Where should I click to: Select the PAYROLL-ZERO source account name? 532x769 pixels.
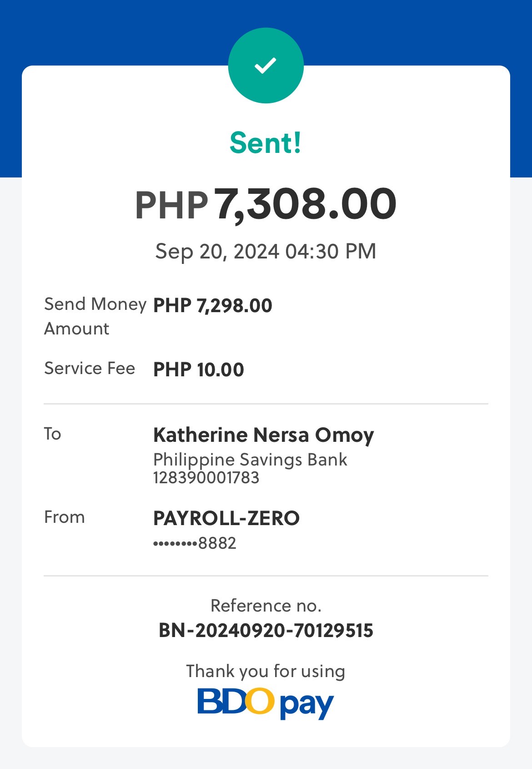click(226, 518)
